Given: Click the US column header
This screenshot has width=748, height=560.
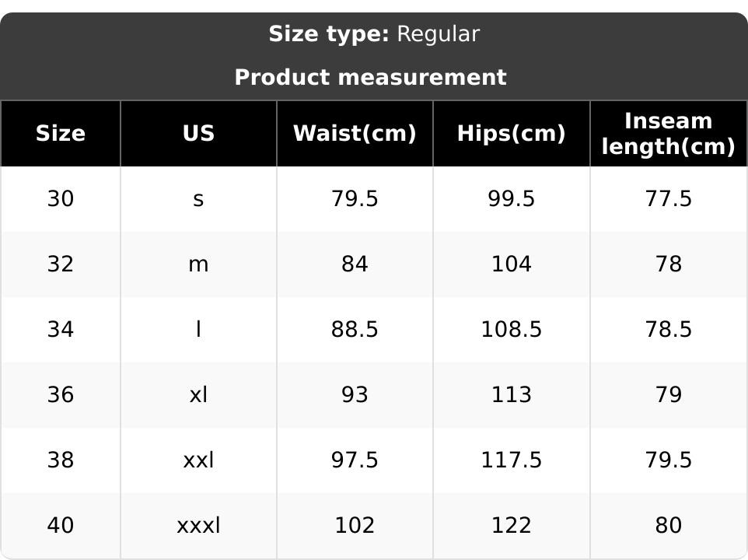Looking at the screenshot, I should point(198,134).
